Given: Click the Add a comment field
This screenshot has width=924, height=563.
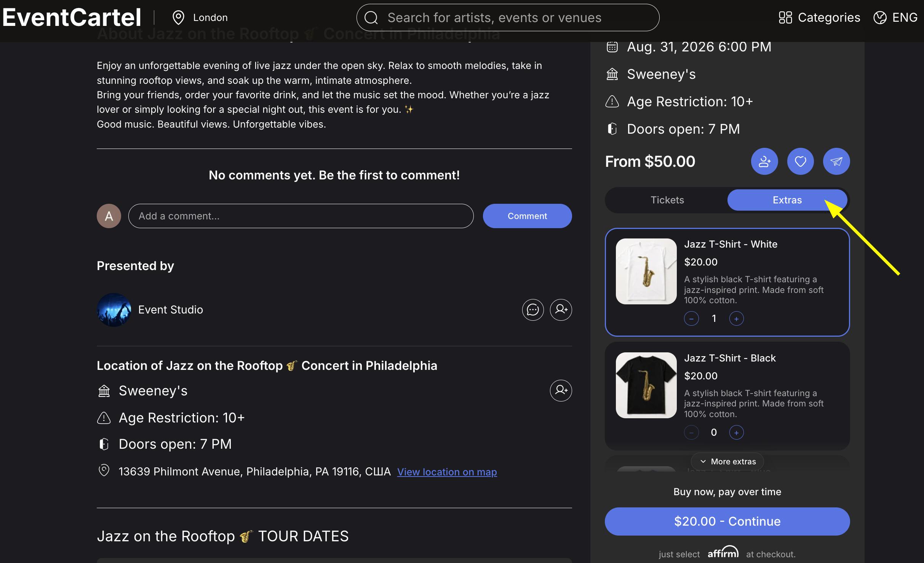Looking at the screenshot, I should pyautogui.click(x=301, y=216).
